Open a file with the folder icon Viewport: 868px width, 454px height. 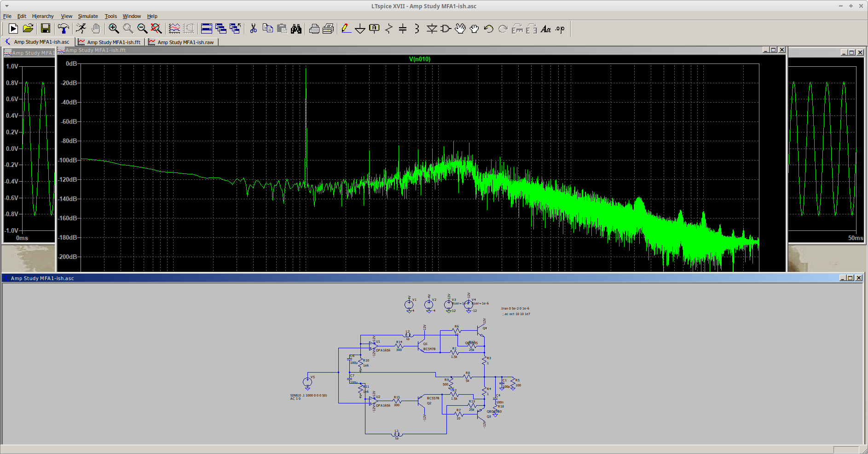tap(28, 29)
